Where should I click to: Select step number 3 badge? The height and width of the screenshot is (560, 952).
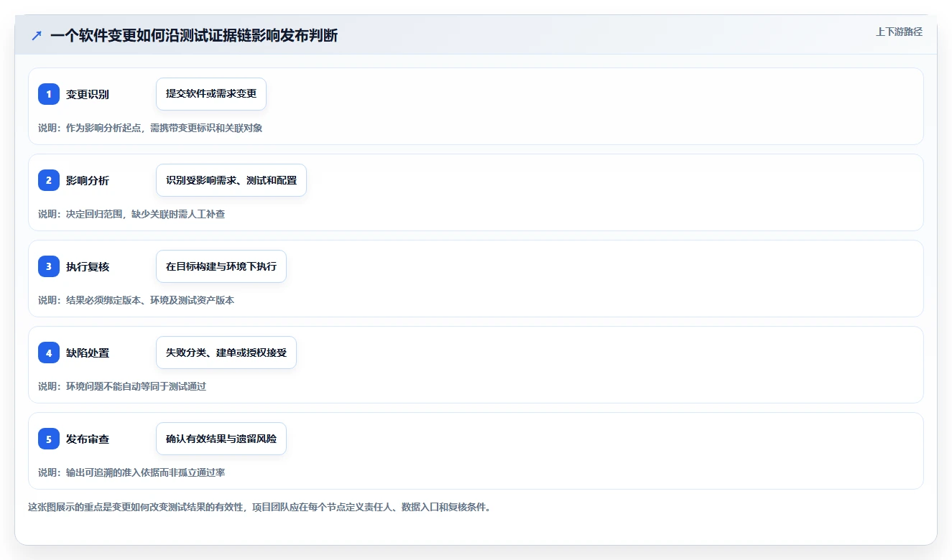49,266
